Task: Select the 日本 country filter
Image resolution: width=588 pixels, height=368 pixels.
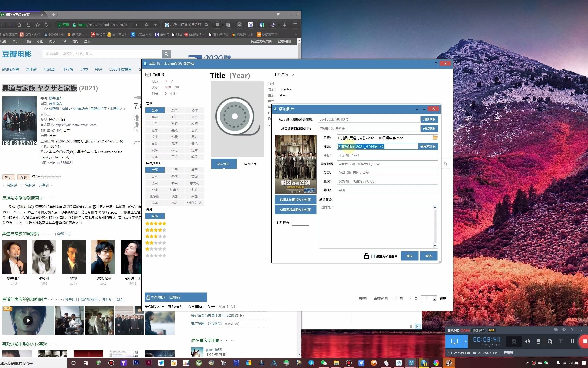Action: point(155,176)
